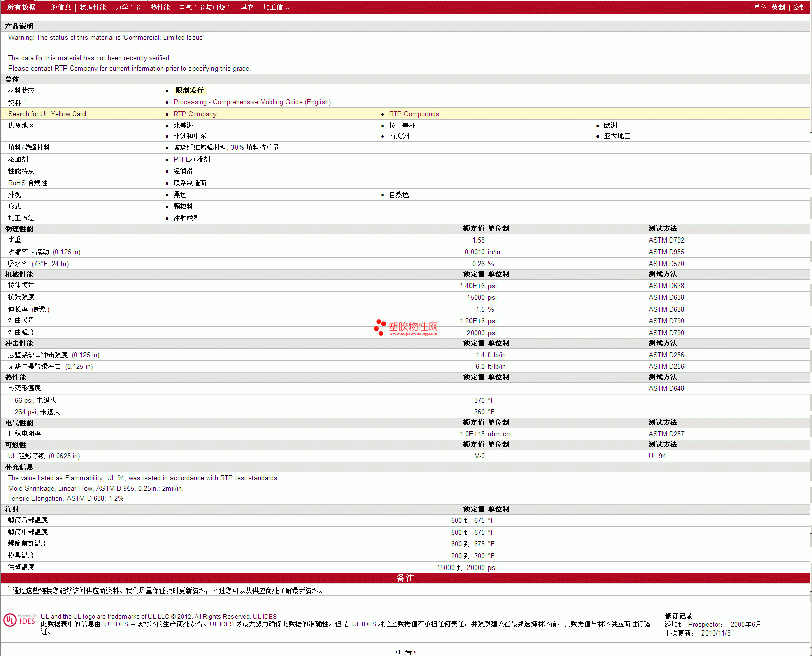This screenshot has height=656, width=812.
Task: Select the 其它 navigation tab
Action: pyautogui.click(x=247, y=8)
